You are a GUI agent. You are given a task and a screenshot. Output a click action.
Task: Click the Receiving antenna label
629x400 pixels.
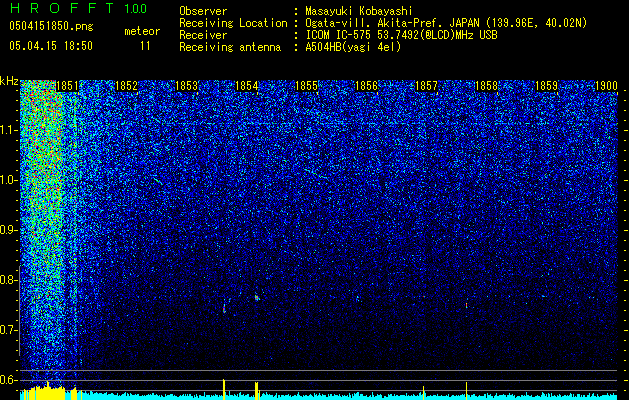click(x=230, y=47)
